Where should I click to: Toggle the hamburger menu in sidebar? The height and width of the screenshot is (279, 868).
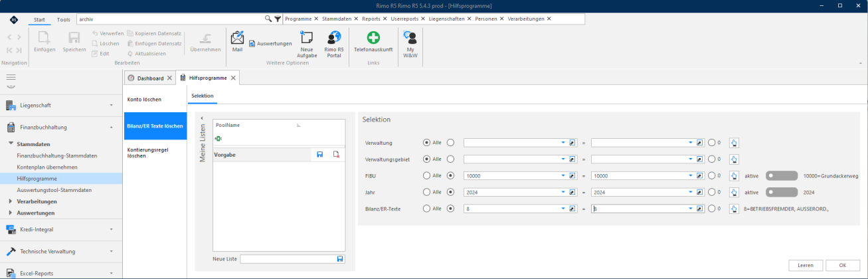pyautogui.click(x=11, y=78)
